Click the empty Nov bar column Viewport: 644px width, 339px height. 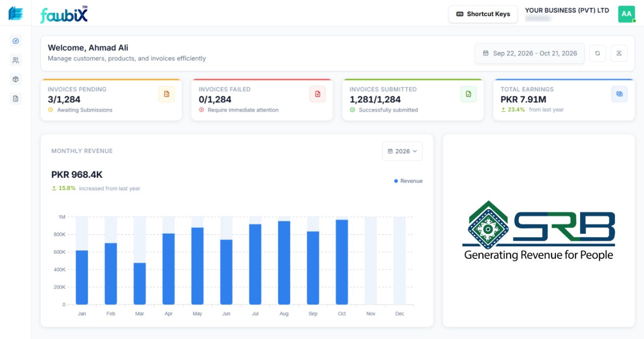[x=371, y=261]
